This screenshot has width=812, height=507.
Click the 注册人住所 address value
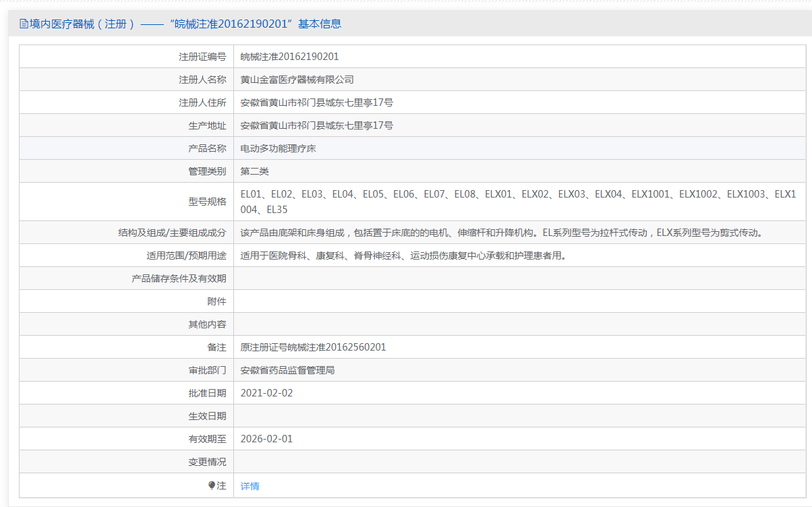pos(316,102)
